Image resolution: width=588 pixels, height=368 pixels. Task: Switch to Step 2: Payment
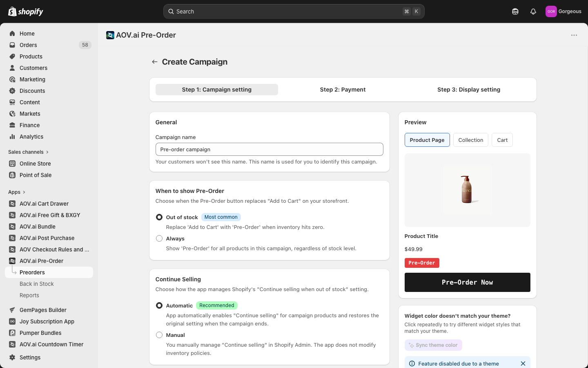point(343,90)
